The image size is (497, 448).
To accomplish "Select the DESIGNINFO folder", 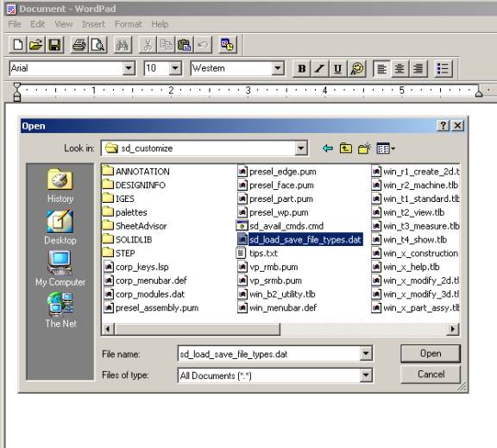I will pos(134,186).
